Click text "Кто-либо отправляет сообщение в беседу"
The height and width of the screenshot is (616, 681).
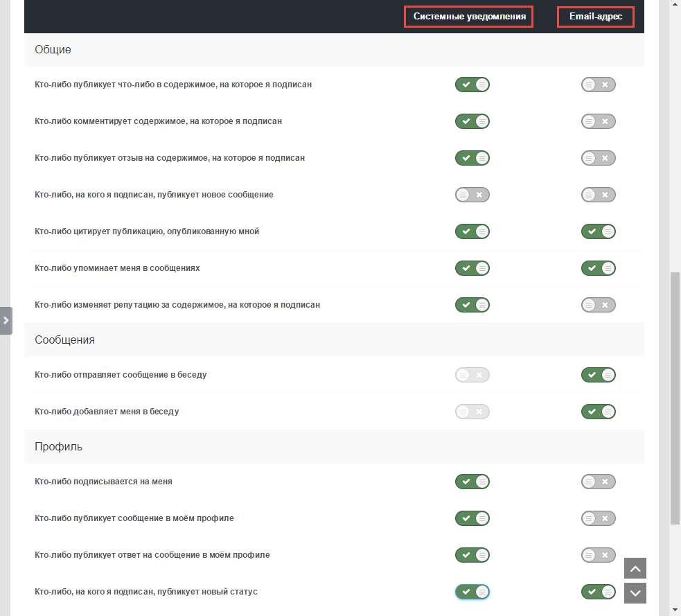click(121, 375)
